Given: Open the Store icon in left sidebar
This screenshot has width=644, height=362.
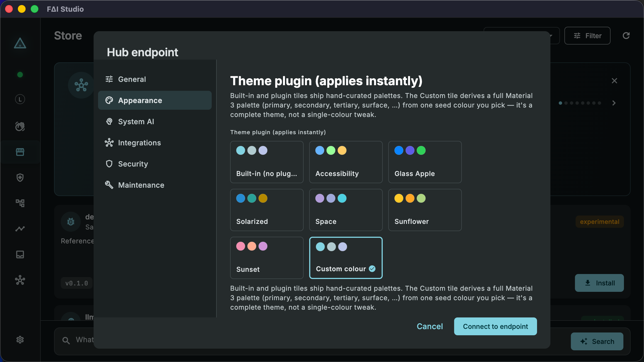Looking at the screenshot, I should 20,152.
